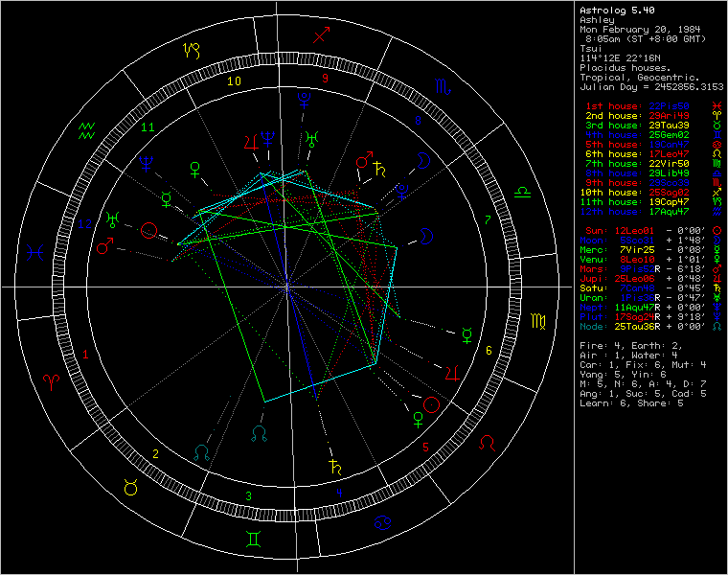728x575 pixels.
Task: Click the Sun symbol ending the Sun row
Action: point(717,231)
